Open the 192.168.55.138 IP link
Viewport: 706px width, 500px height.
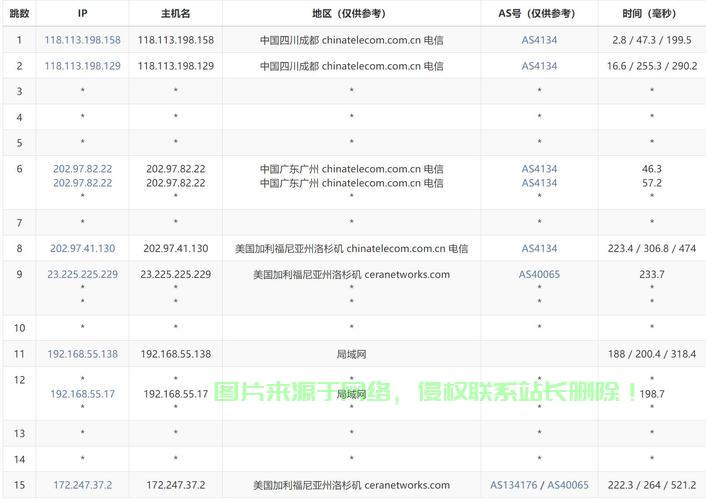82,354
